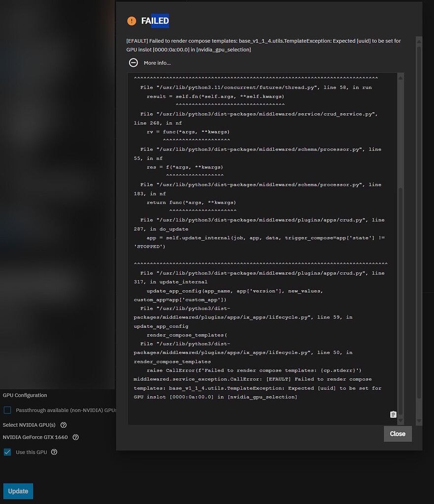Close the FAILED error dialog
Viewport: 434px width, 504px height.
[x=397, y=434]
